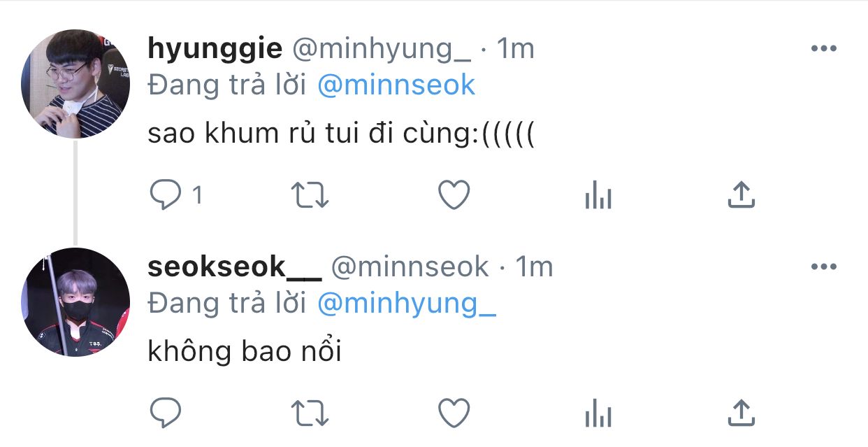Open seokseok__ display name profile

pos(235,267)
